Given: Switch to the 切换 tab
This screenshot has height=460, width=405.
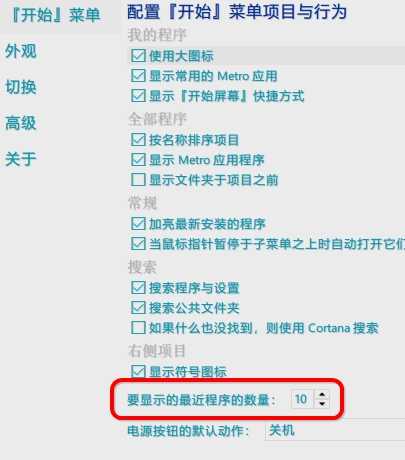Looking at the screenshot, I should point(21,87).
